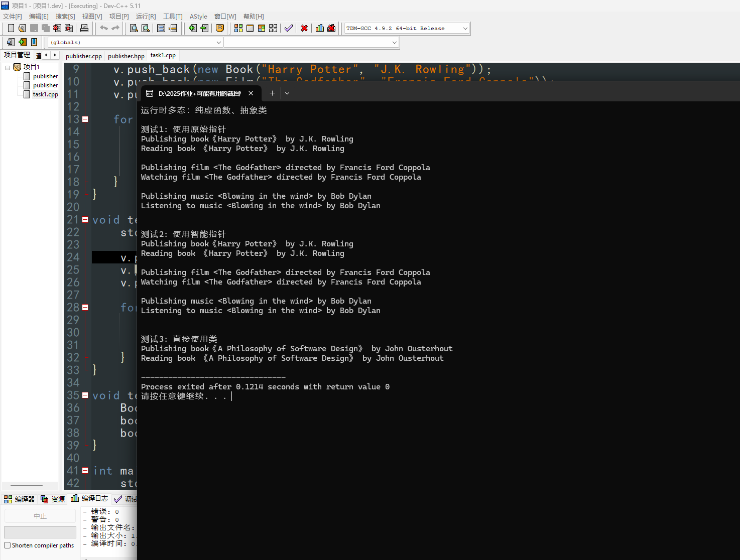Click the Open file toolbar icon

[22, 28]
